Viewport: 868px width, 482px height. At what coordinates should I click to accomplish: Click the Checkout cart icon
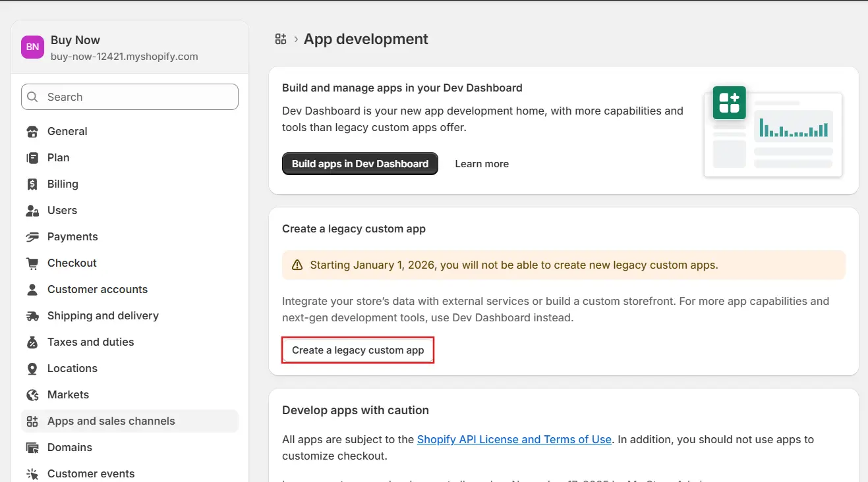coord(32,263)
